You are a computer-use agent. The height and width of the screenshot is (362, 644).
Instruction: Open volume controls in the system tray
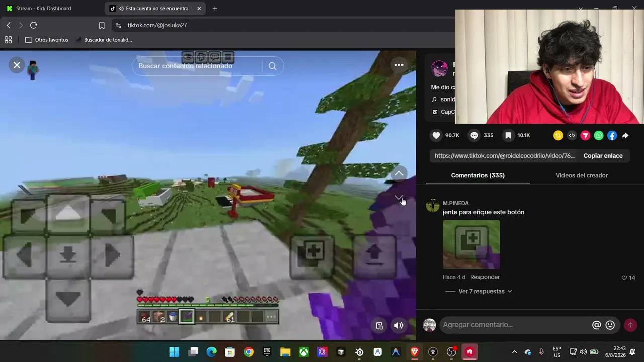pos(583,352)
